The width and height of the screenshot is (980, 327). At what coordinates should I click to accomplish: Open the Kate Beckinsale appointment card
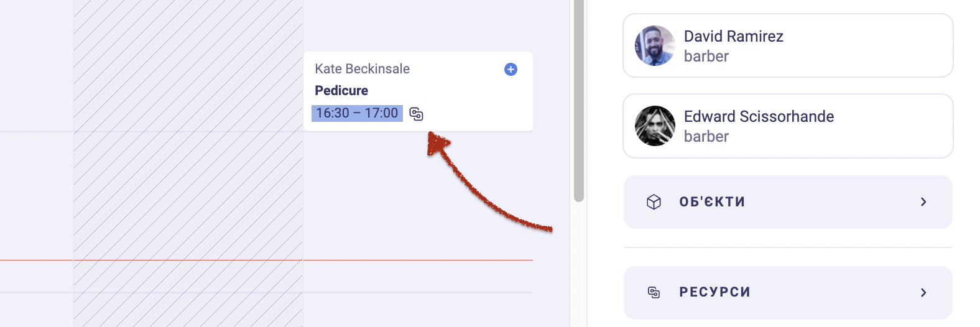click(x=418, y=91)
